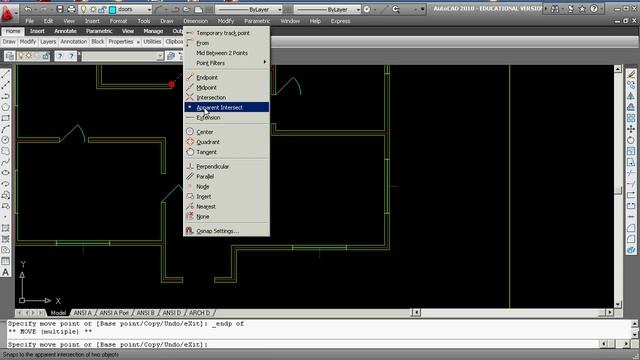The height and width of the screenshot is (360, 640).
Task: Choose From in the snap menu
Action: [x=227, y=43]
